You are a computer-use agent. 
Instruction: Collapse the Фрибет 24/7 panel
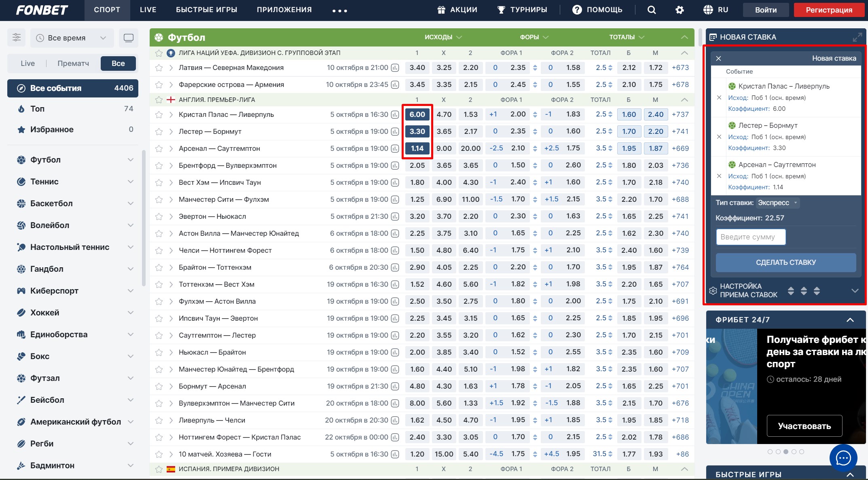[x=850, y=320]
